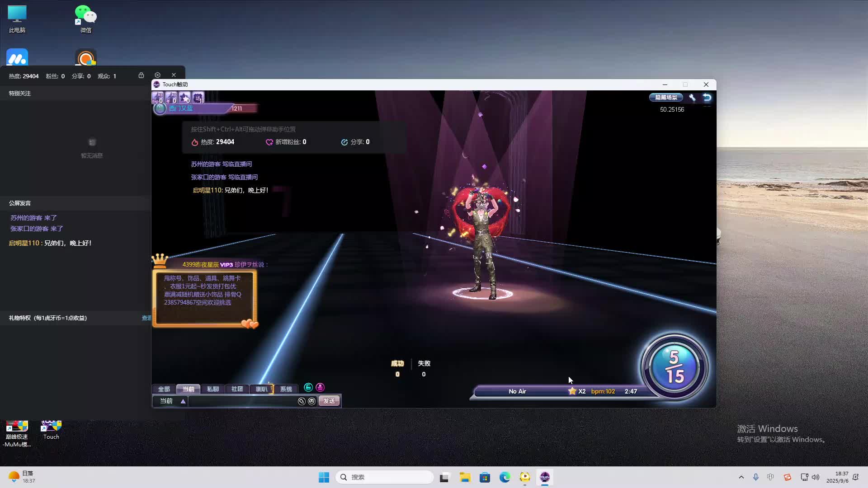This screenshot has width=868, height=488.
Task: Click the blue return arrow icon
Action: pyautogui.click(x=707, y=97)
